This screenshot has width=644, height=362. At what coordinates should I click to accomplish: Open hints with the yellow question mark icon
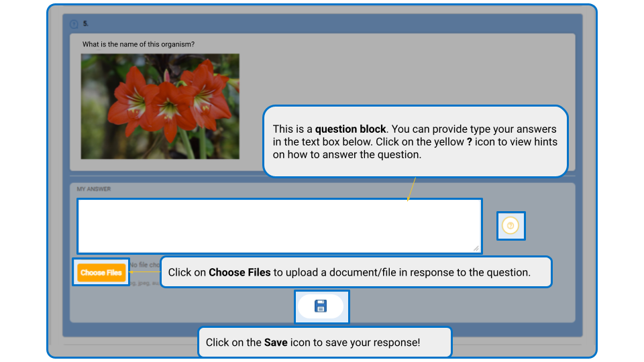[511, 226]
